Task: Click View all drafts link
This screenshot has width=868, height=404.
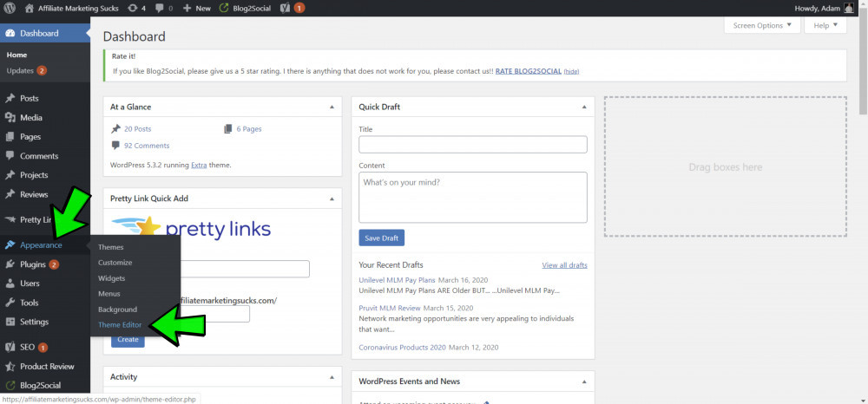Action: click(x=565, y=265)
